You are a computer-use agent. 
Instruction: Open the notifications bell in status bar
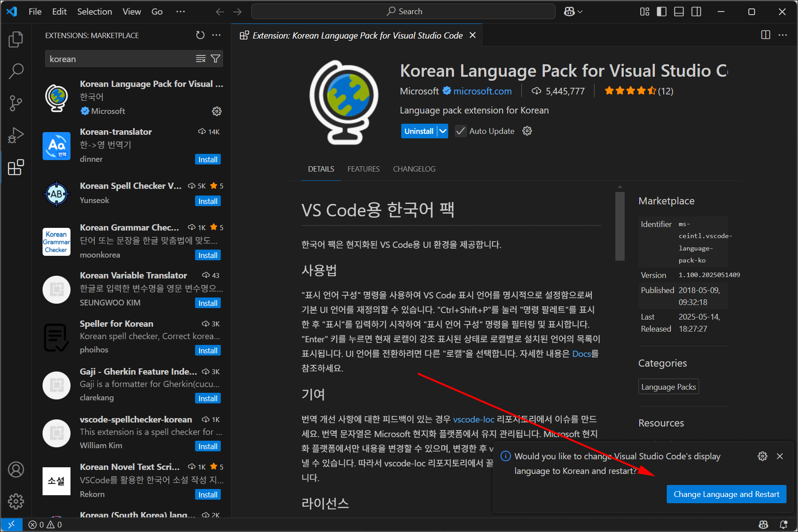coord(783,524)
